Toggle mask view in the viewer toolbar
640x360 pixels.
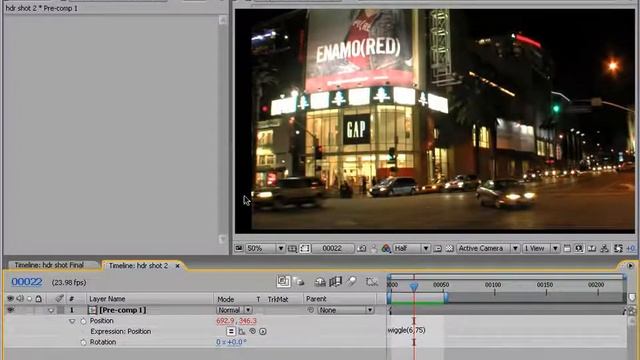pos(305,248)
